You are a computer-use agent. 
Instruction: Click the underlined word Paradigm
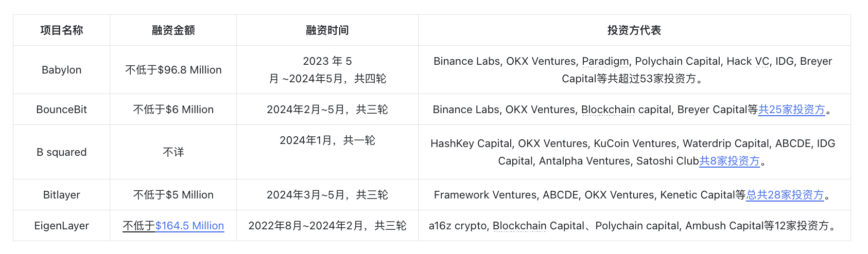(605, 61)
